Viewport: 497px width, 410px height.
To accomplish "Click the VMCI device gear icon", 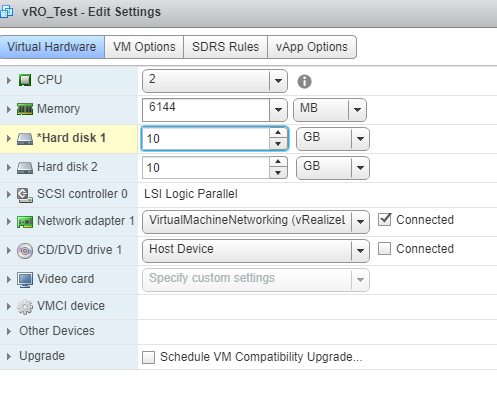I will click(x=25, y=307).
